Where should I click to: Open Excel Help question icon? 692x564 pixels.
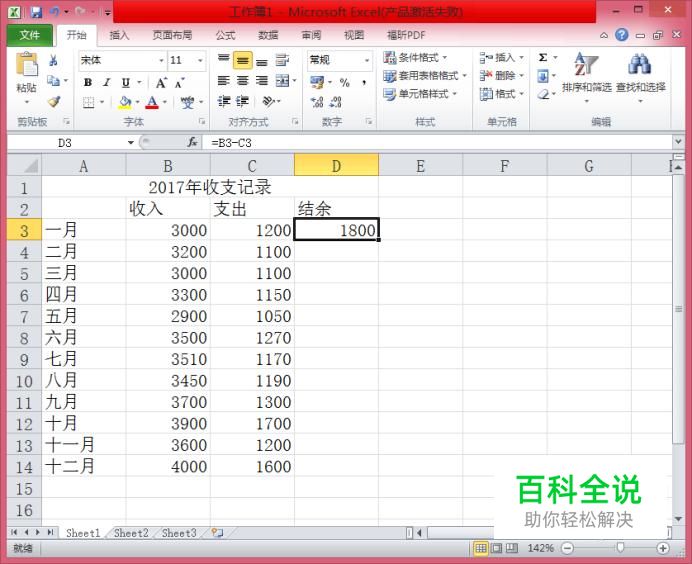pyautogui.click(x=621, y=34)
